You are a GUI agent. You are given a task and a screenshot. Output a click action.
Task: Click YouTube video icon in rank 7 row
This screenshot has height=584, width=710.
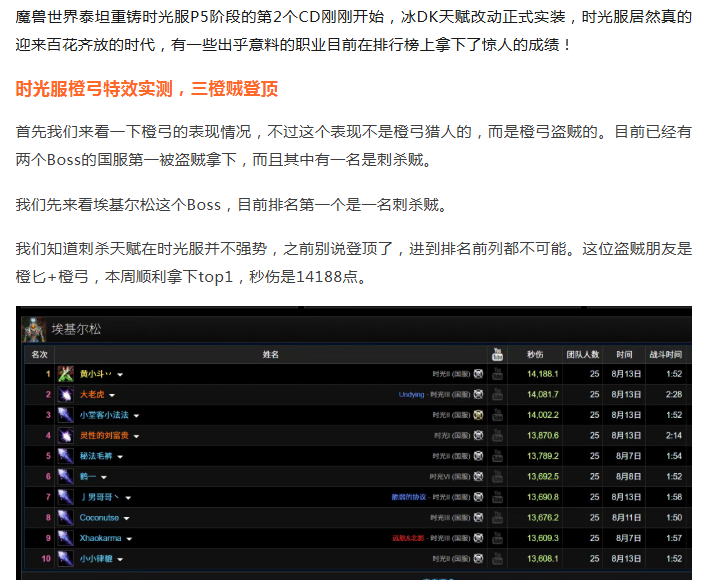coord(497,497)
